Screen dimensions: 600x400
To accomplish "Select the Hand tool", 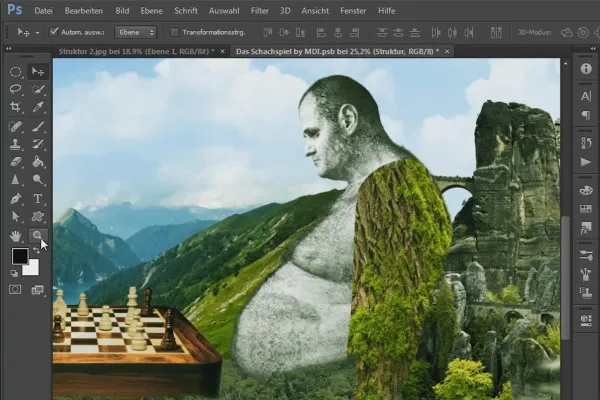I will tap(15, 236).
